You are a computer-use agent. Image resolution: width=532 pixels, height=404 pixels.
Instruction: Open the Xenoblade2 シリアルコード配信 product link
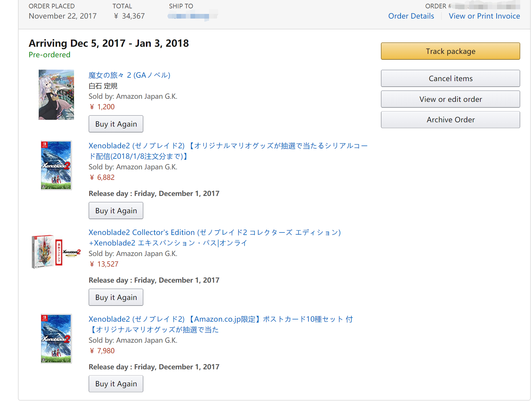coord(228,151)
